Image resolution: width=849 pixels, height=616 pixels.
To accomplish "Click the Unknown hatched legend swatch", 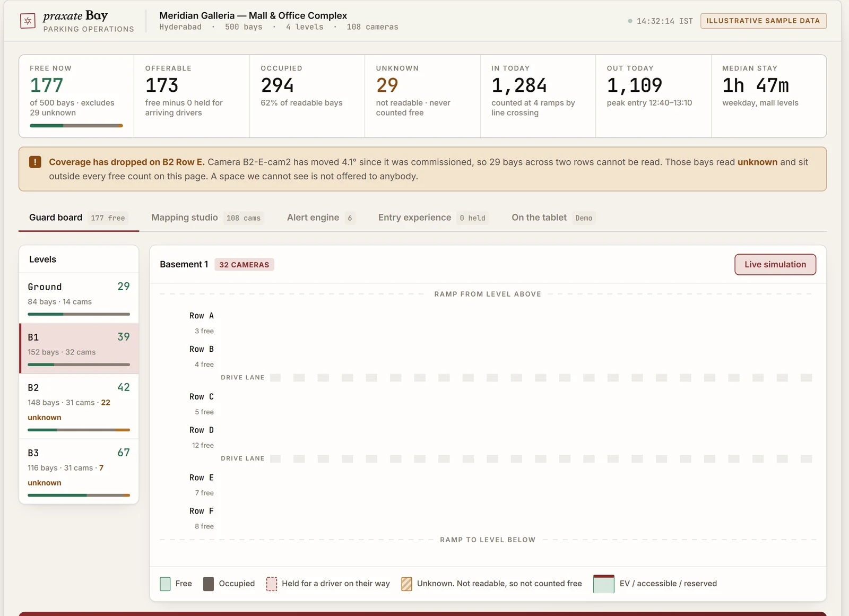I will (x=406, y=584).
